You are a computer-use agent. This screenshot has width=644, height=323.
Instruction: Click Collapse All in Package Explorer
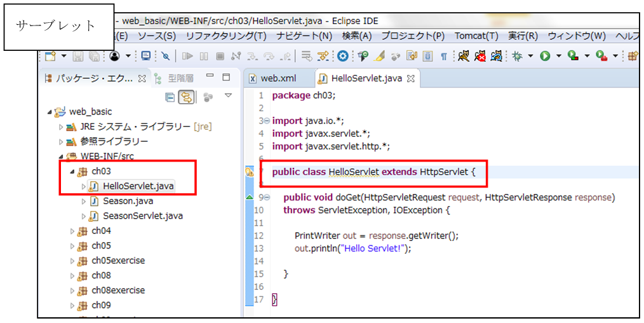pos(170,97)
